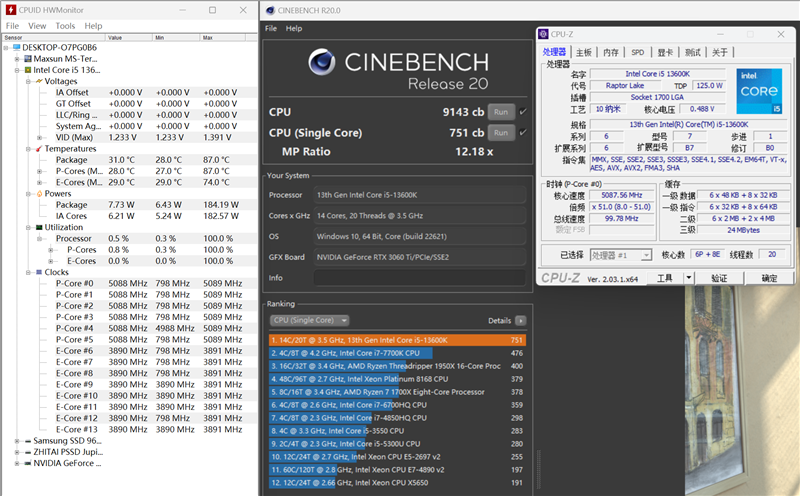Image resolution: width=800 pixels, height=496 pixels.
Task: Run the CPU multi-core benchmark
Action: 501,112
